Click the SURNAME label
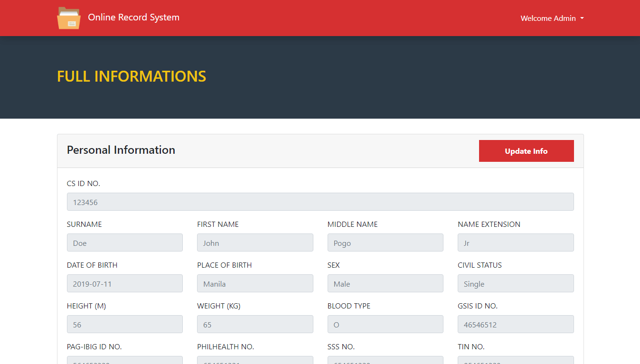The height and width of the screenshot is (364, 640). [85, 224]
